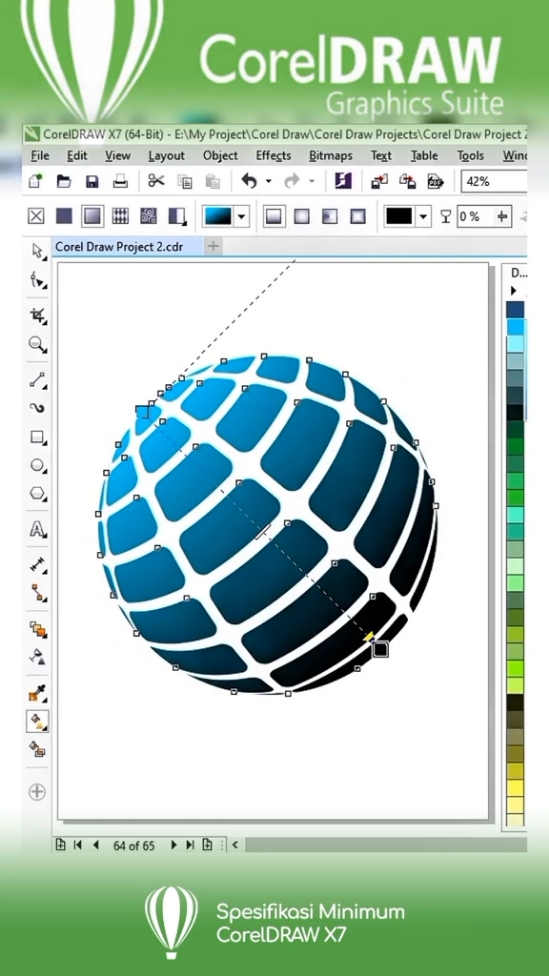Select the Text tool

[38, 530]
